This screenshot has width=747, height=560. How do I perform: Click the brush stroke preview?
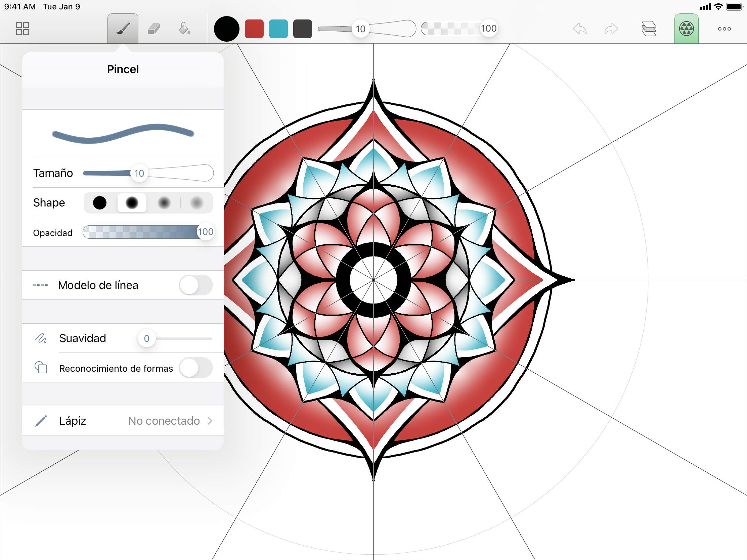(123, 134)
